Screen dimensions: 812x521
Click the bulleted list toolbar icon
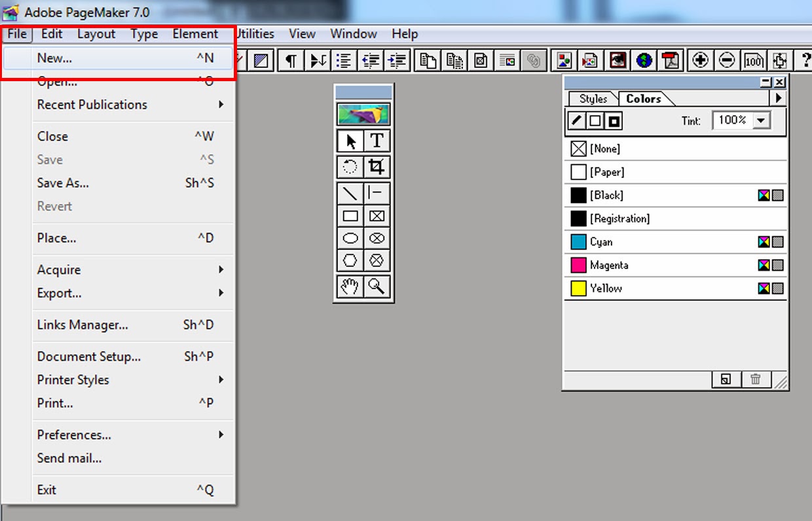point(343,60)
